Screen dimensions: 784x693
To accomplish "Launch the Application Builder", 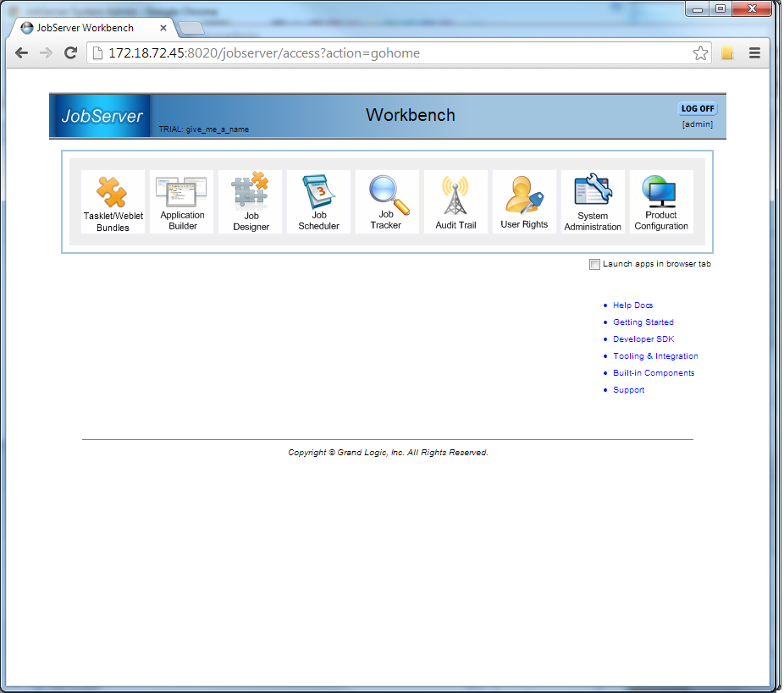I will click(182, 201).
